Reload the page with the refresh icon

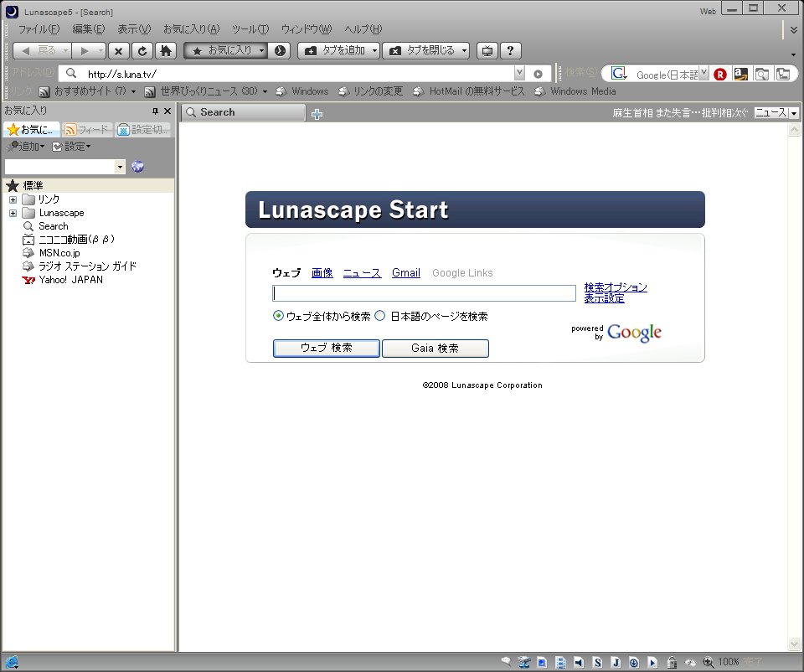142,51
